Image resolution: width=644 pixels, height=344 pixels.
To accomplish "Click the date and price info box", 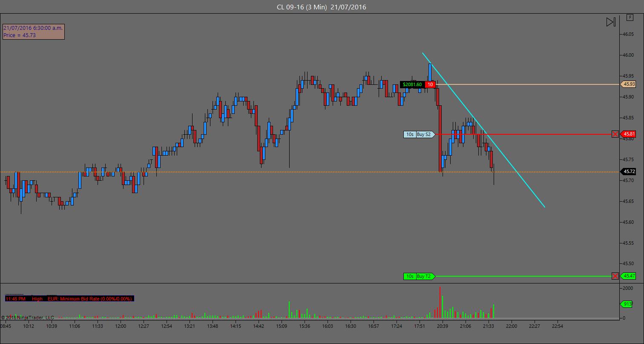I will pos(34,32).
